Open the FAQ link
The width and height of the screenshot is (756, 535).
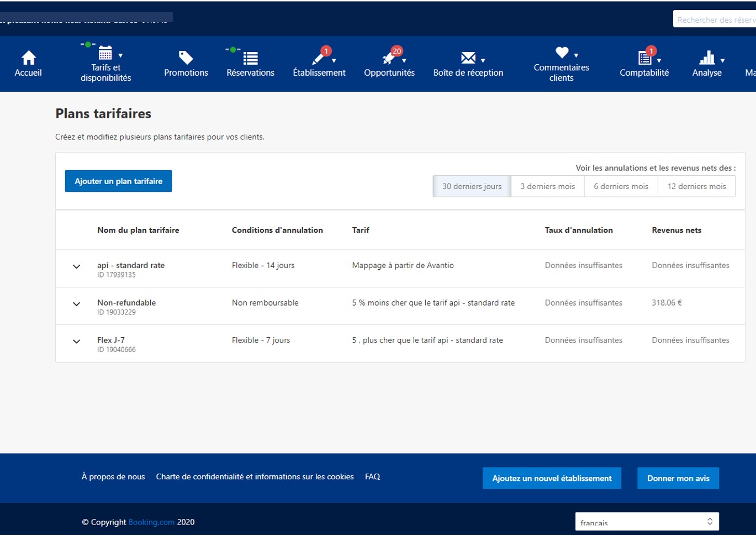[372, 476]
